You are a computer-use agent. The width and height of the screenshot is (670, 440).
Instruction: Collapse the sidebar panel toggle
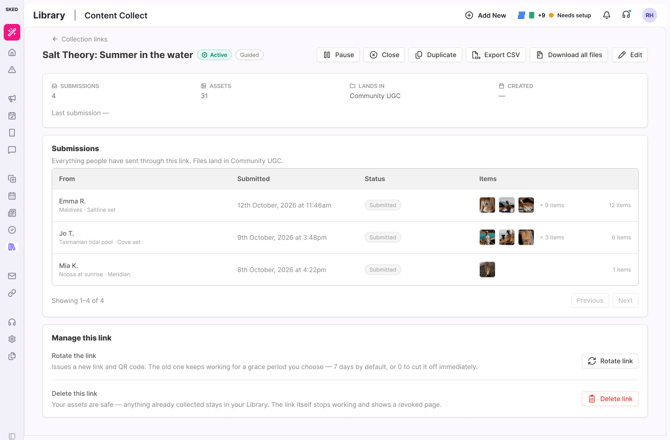(12, 436)
